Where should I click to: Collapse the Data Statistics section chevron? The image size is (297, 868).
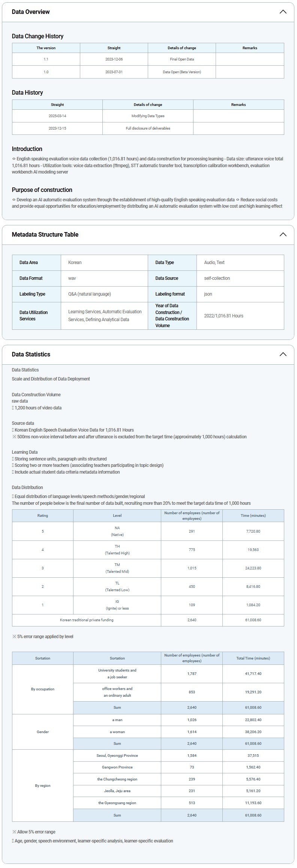click(283, 354)
